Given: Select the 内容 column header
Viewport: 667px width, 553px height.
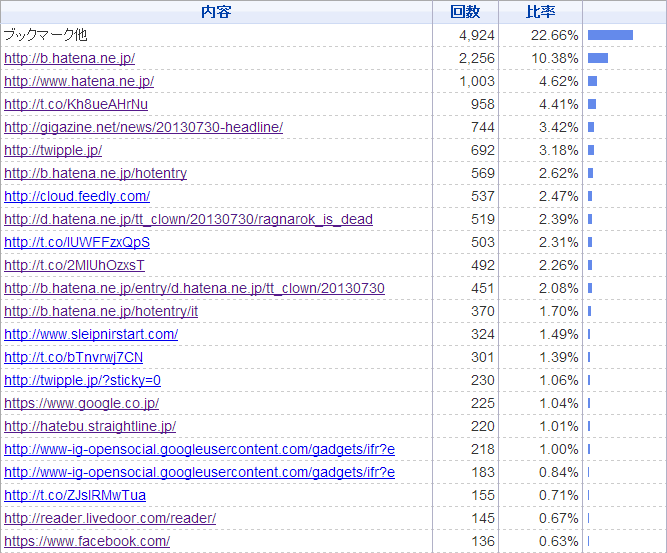Looking at the screenshot, I should [216, 12].
